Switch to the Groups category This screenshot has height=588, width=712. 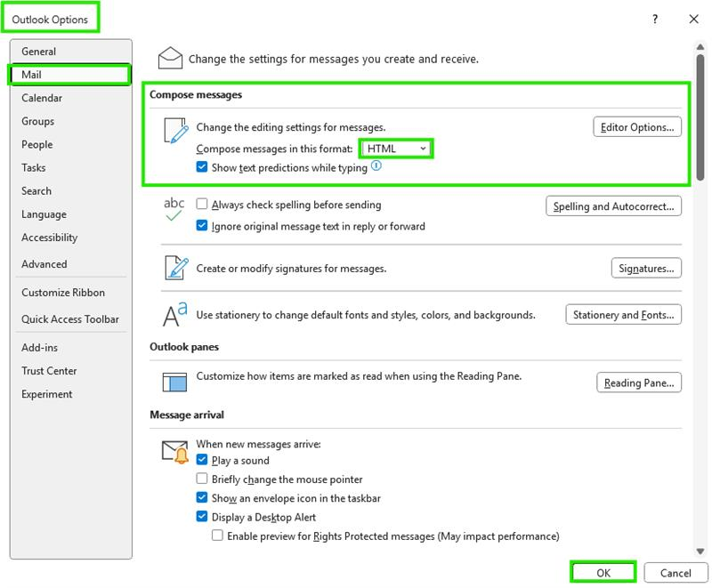point(70,121)
